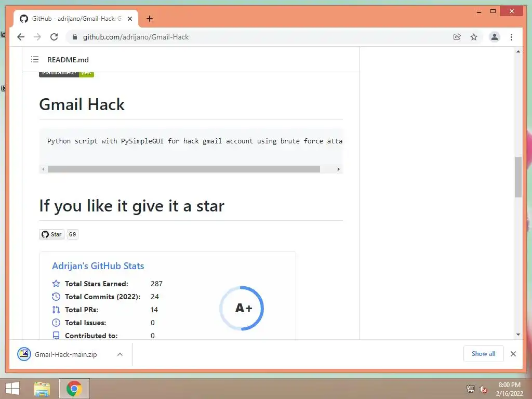Click the Python script description text
Viewport: 532px width, 399px height.
[x=195, y=141]
